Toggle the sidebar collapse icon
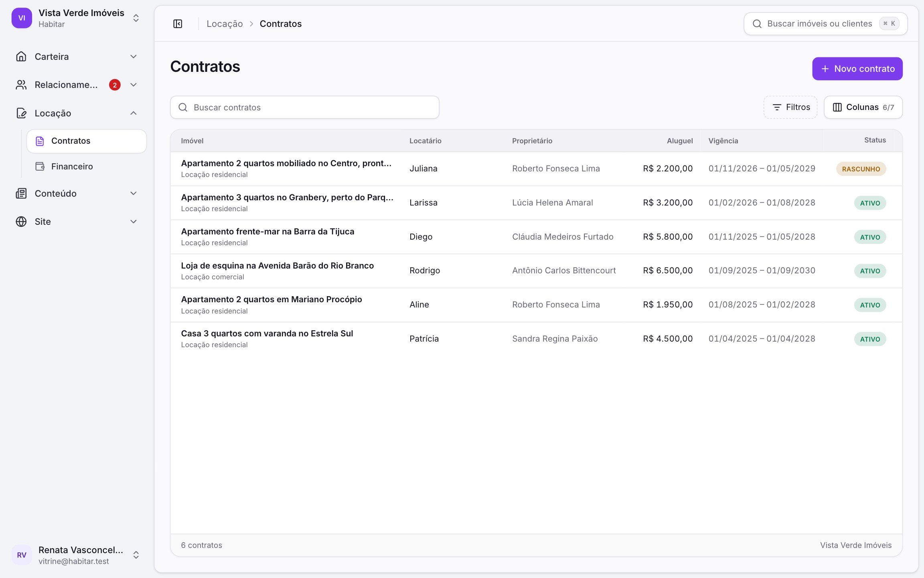Viewport: 924px width, 578px height. tap(178, 24)
